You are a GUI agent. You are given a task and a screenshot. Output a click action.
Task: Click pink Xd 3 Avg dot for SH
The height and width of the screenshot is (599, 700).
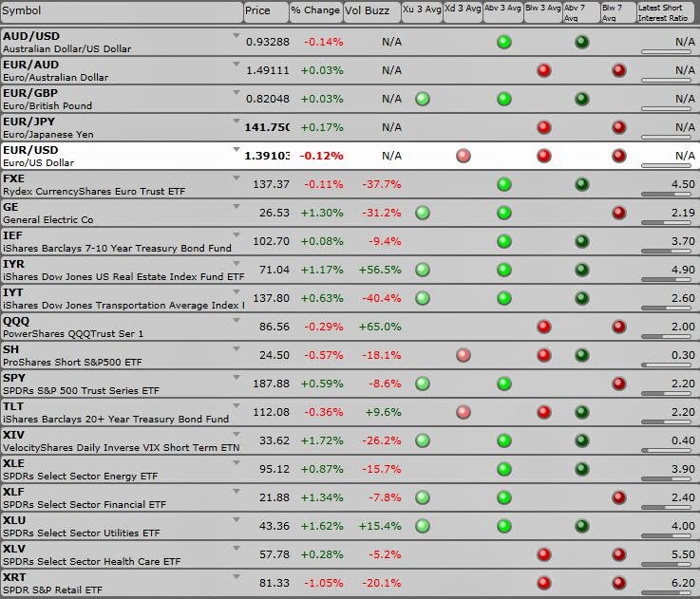(464, 355)
